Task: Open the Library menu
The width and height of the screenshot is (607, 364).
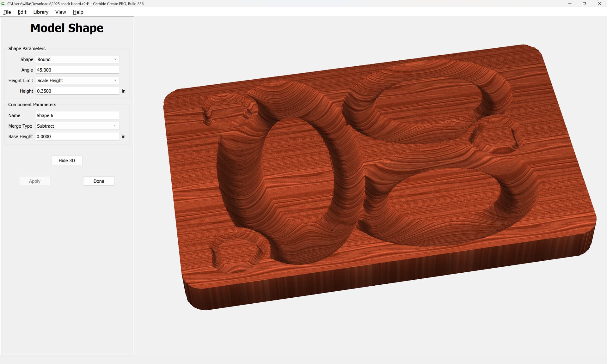Action: 41,12
